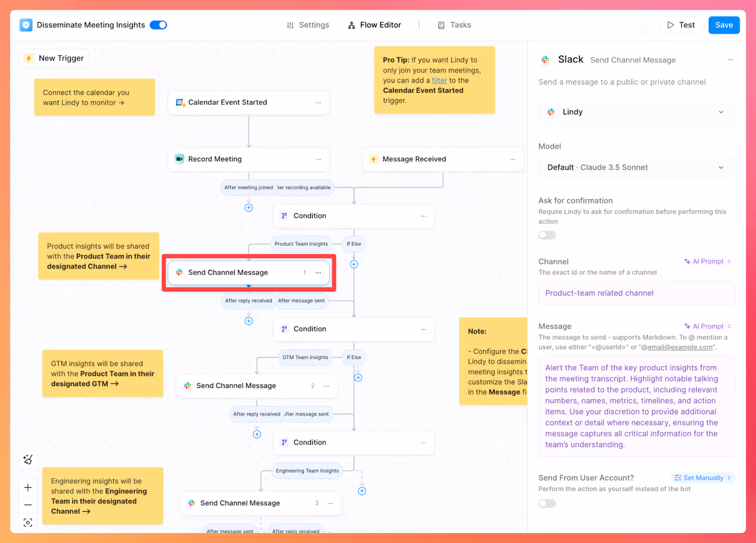Add step under second If Else branch

[358, 378]
